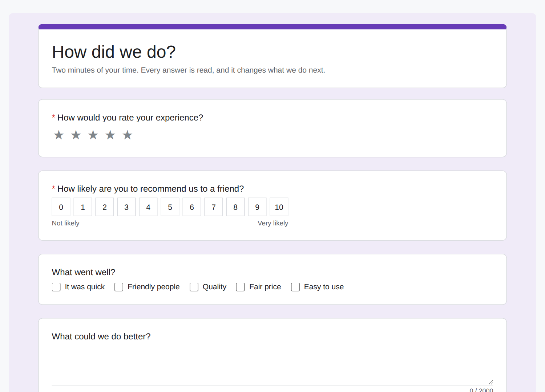Screen dimensions: 545x392
Task: Choose 2 for likelihood to recommend
Action: 105,207
